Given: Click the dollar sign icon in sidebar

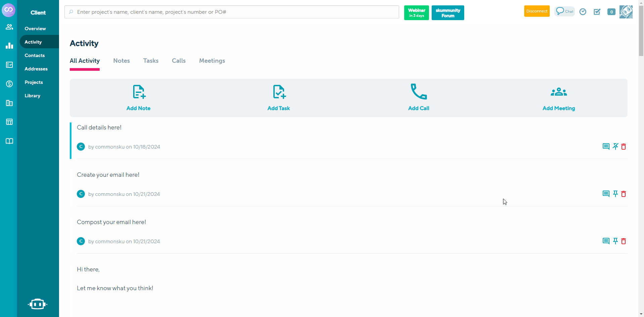Looking at the screenshot, I should [9, 84].
